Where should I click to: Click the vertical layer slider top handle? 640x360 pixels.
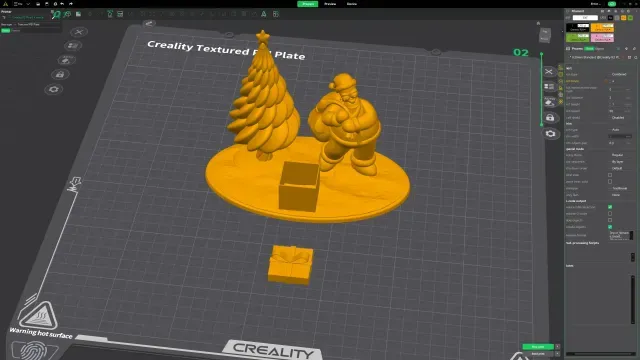[x=542, y=54]
